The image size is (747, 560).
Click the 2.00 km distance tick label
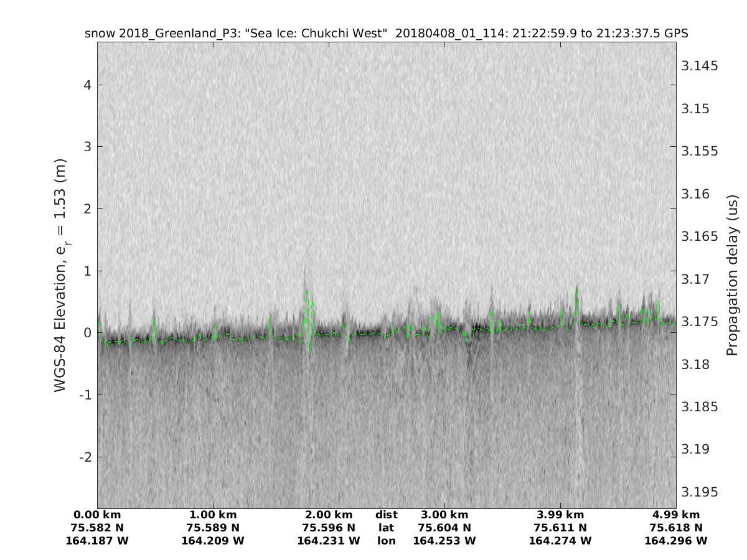pyautogui.click(x=329, y=515)
